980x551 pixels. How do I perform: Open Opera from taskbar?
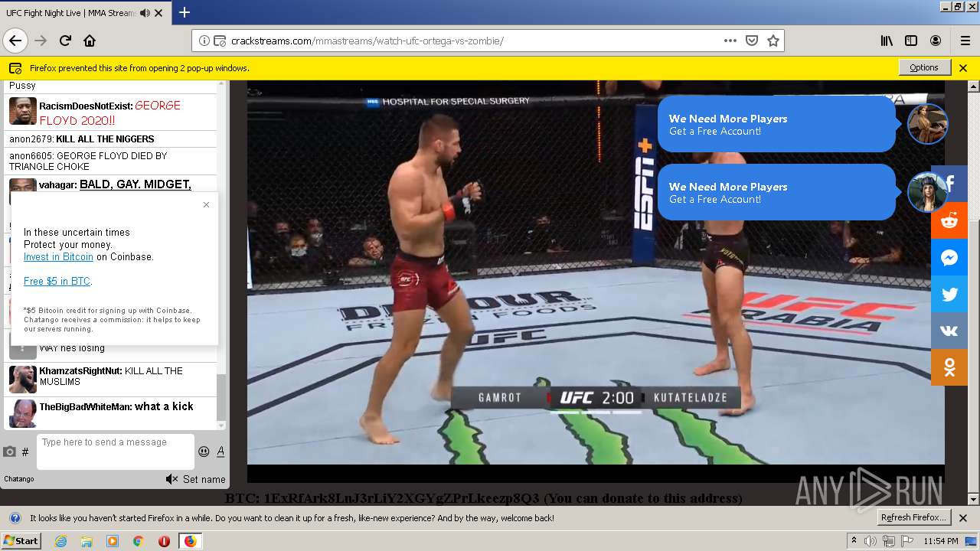164,541
